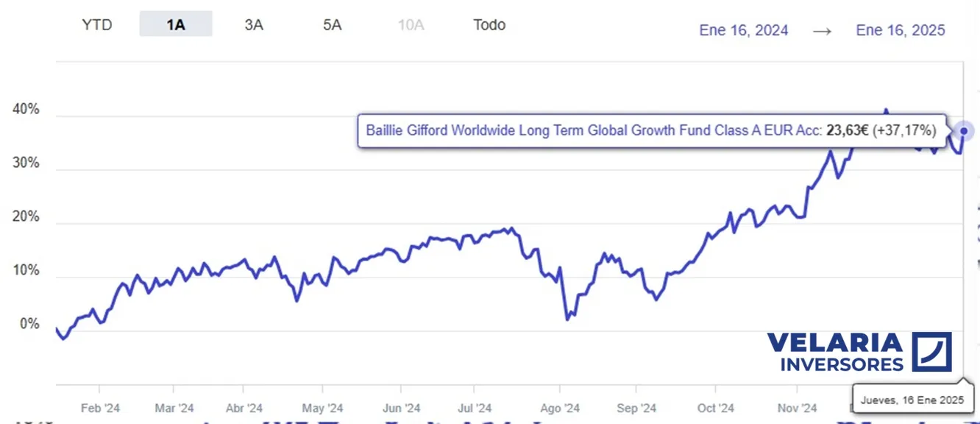Click the highlighted data point at line end
Viewport: 980px width, 424px height.
(x=965, y=131)
